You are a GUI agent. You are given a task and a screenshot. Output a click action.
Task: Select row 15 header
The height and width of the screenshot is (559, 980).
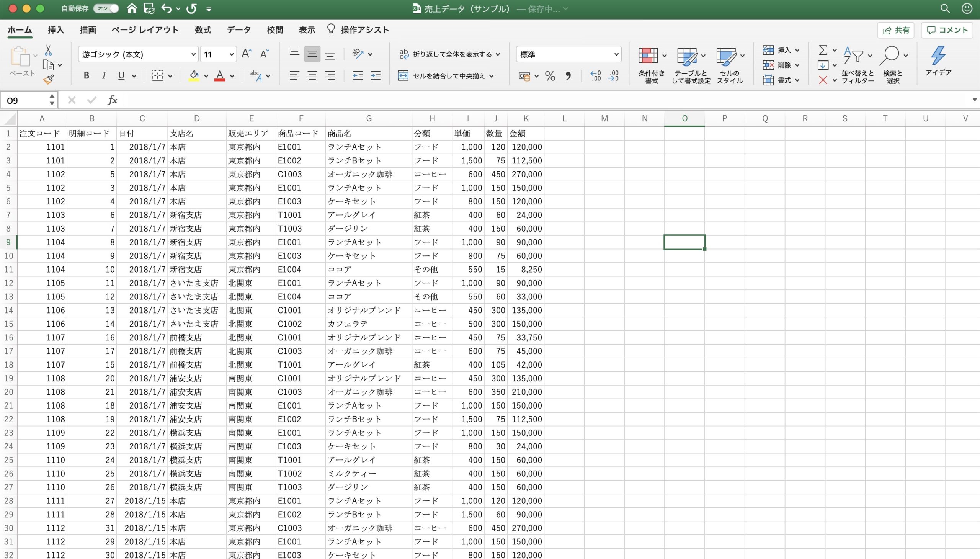[x=8, y=324]
